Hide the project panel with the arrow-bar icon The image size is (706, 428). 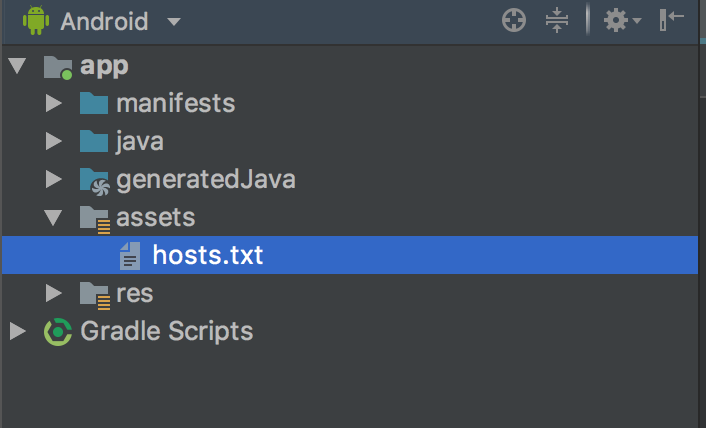pyautogui.click(x=671, y=20)
